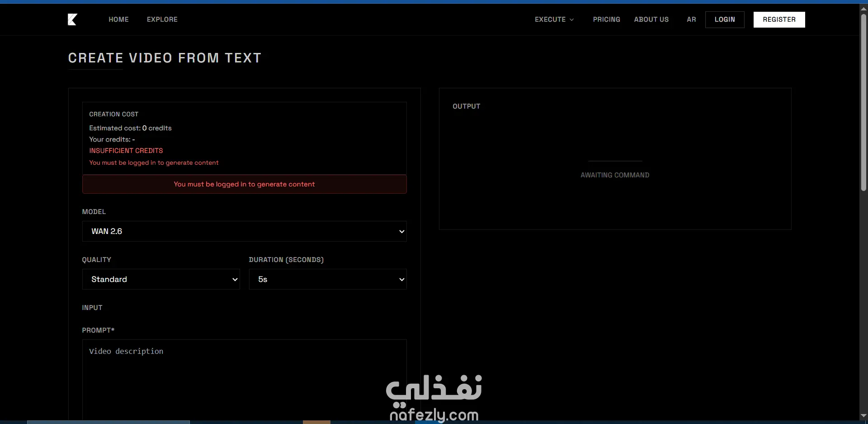Click the AWAITING COMMAND output text
This screenshot has height=424, width=868.
pos(615,175)
